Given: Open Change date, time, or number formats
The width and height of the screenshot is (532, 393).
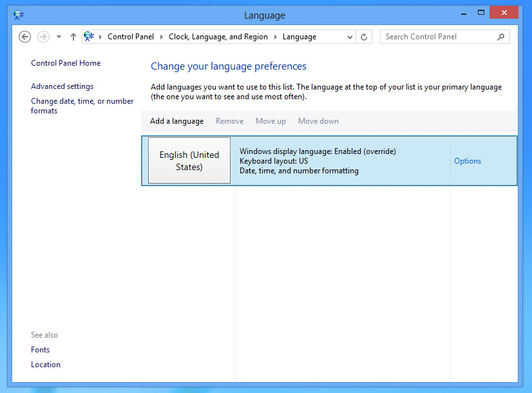Looking at the screenshot, I should [x=82, y=106].
